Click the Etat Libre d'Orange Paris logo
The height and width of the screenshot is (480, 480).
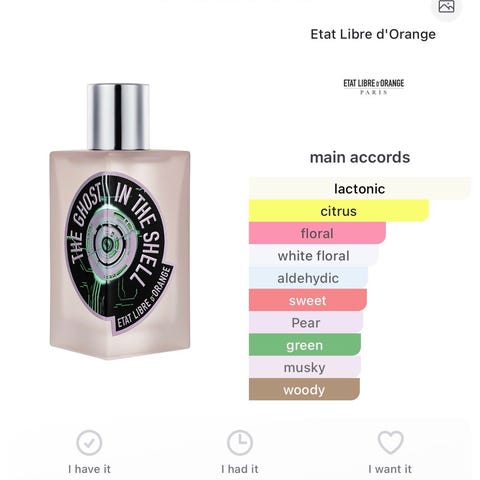[374, 86]
